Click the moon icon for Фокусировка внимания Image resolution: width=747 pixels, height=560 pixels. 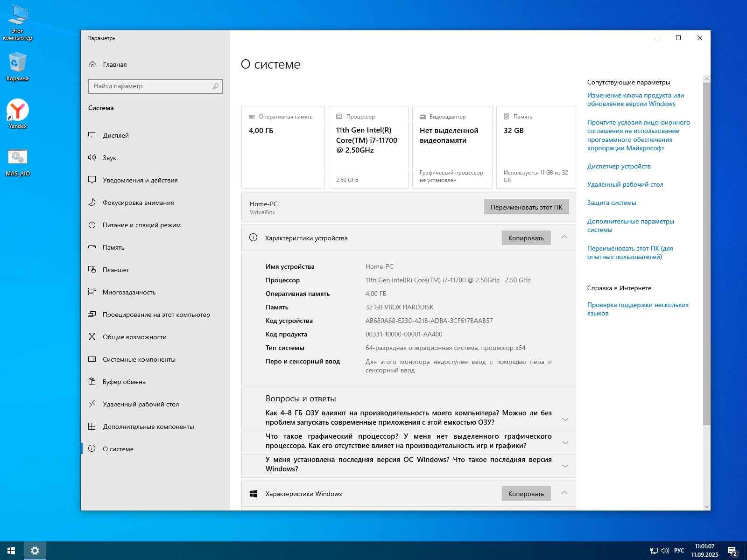pyautogui.click(x=92, y=203)
